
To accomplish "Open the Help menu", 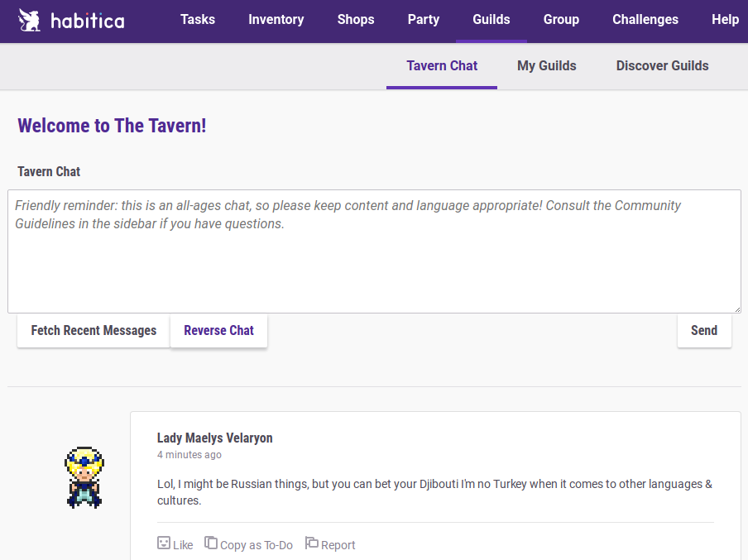I will pos(725,20).
